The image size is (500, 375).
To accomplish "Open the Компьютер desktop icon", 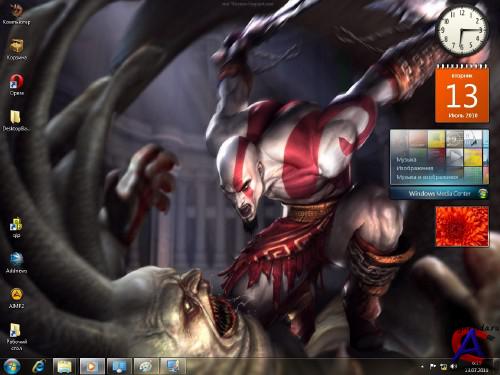I will point(16,13).
